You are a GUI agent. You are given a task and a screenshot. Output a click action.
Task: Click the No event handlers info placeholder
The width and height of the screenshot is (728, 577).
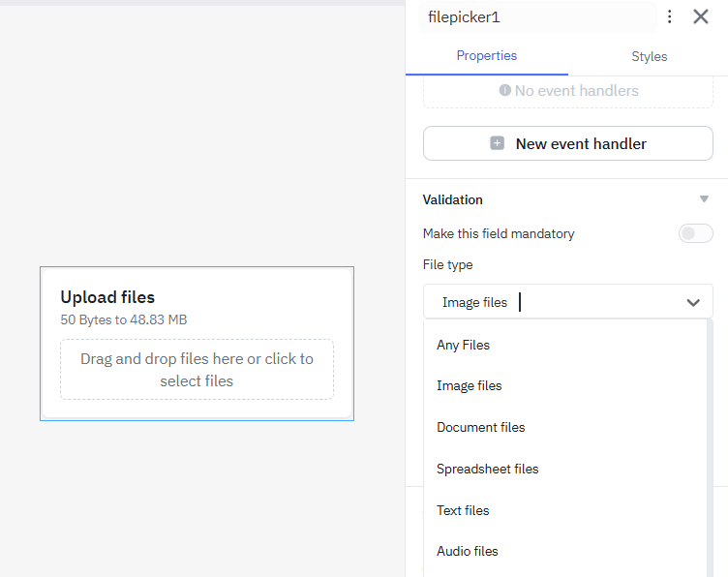(x=568, y=91)
